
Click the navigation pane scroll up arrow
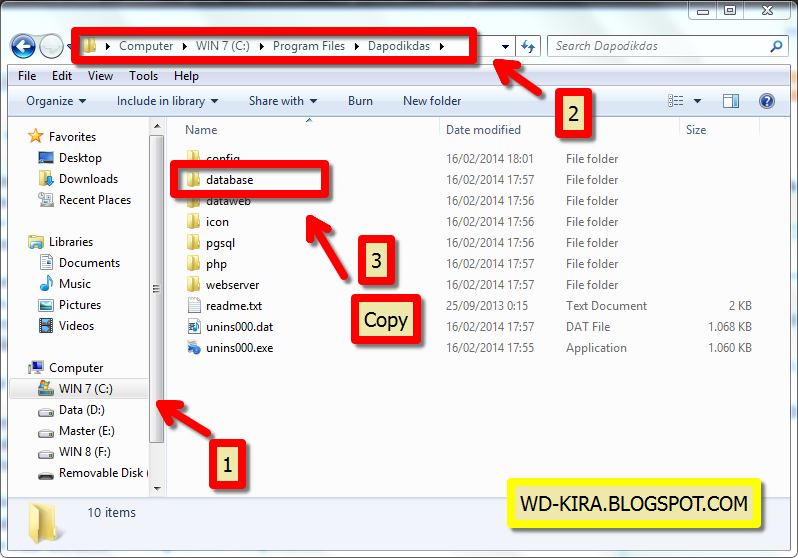[157, 126]
